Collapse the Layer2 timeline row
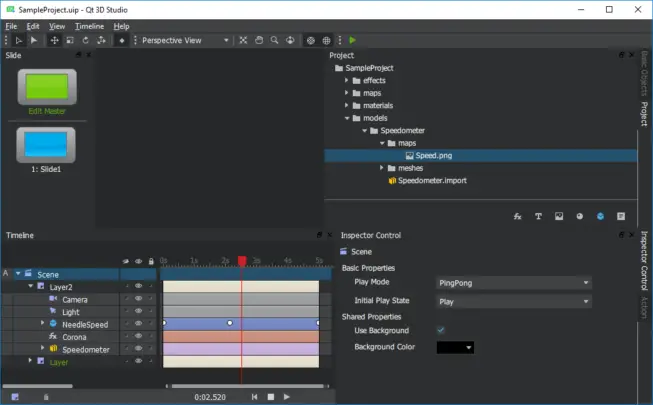The width and height of the screenshot is (653, 405). click(30, 286)
